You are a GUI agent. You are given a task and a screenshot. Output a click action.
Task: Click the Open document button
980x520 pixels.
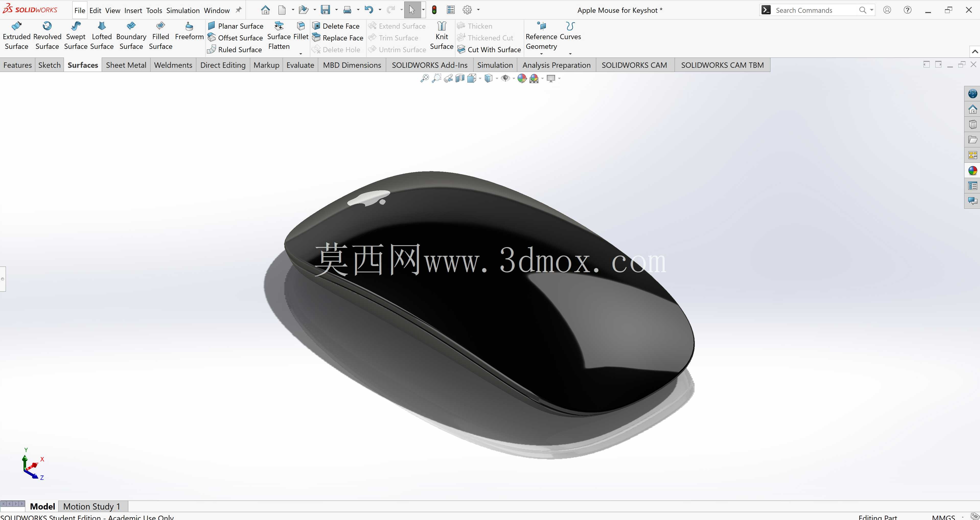pos(303,10)
